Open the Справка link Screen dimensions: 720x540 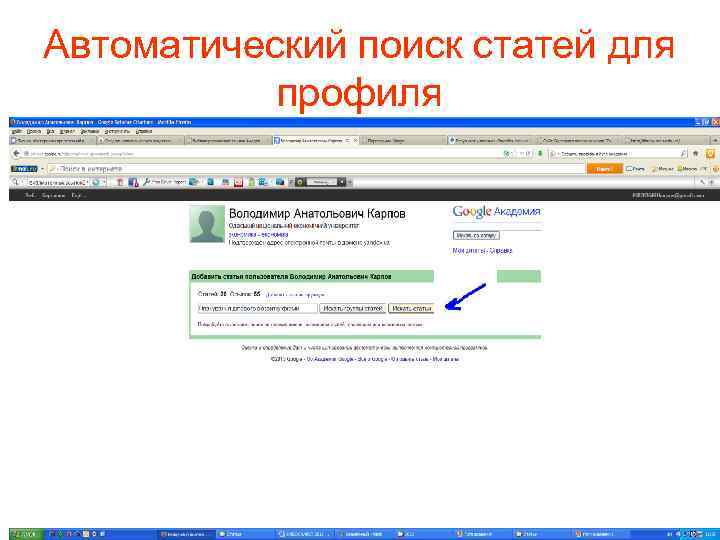point(501,250)
